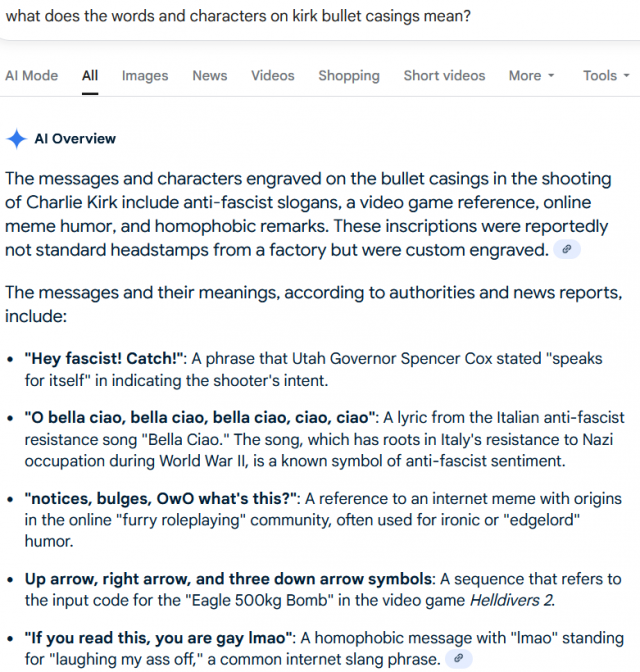The height and width of the screenshot is (672, 640).
Task: Open source link icon after 'custom engraved'
Action: pos(567,250)
